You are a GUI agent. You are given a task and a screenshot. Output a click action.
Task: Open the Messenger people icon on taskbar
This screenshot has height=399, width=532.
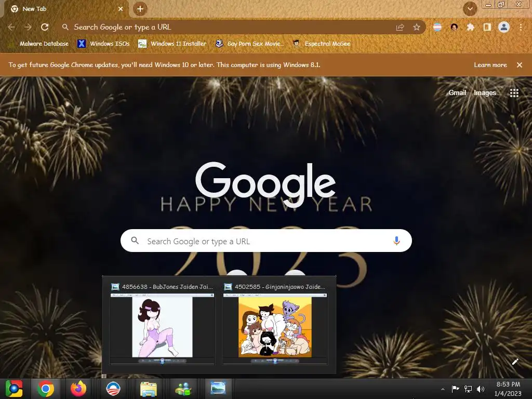[x=183, y=389]
